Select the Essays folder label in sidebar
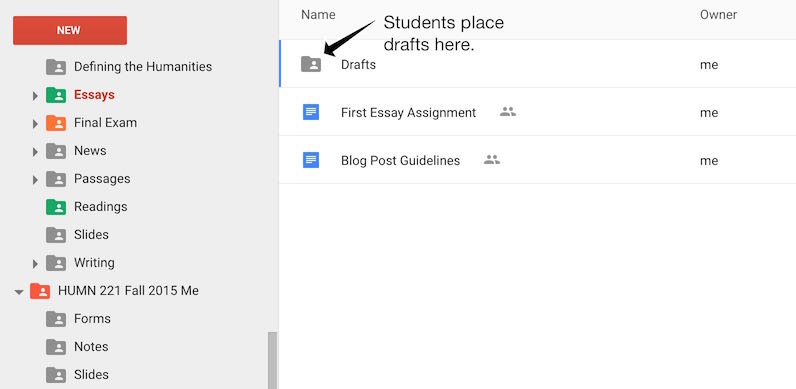 [94, 94]
